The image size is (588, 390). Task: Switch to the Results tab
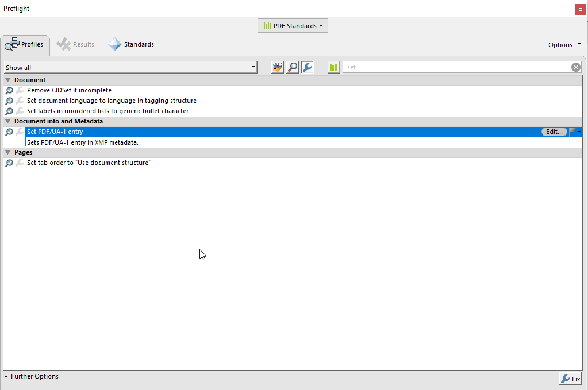(x=76, y=44)
